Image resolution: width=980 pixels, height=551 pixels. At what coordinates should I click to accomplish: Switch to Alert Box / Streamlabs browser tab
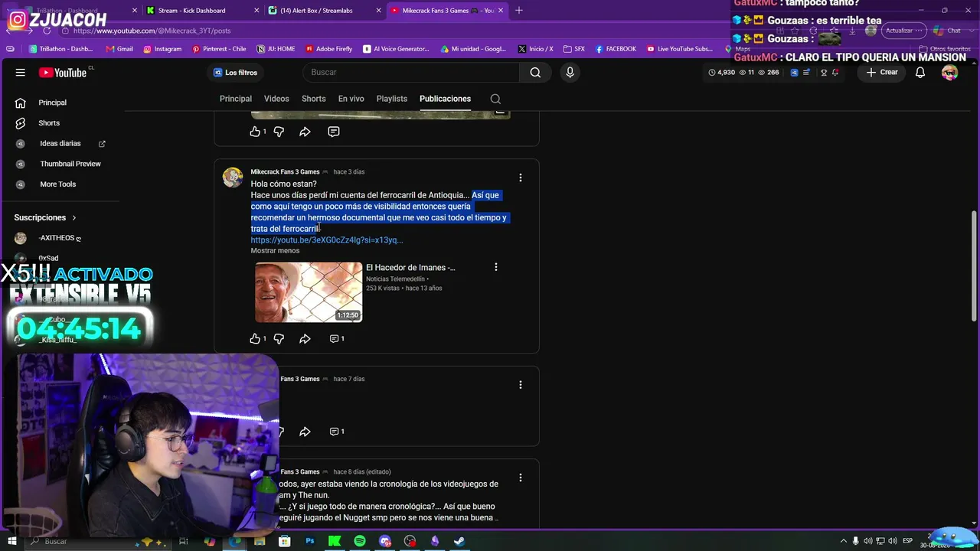(x=324, y=11)
